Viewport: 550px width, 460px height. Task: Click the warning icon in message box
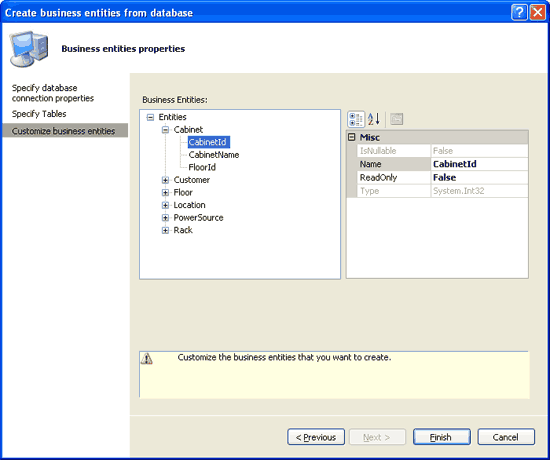coord(147,359)
